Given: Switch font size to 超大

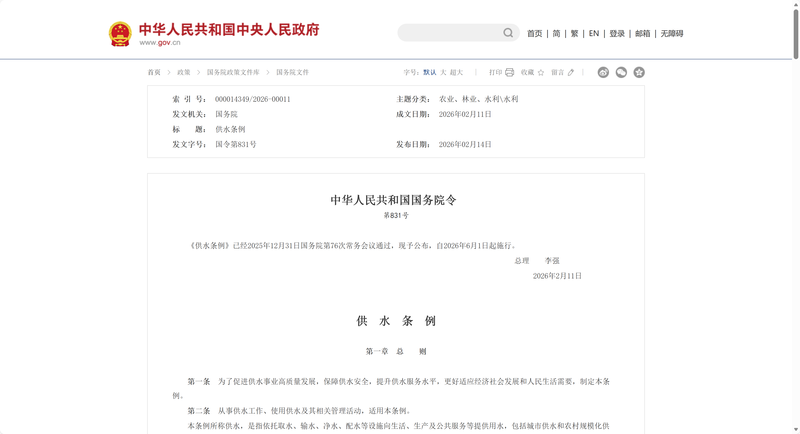Looking at the screenshot, I should 457,72.
